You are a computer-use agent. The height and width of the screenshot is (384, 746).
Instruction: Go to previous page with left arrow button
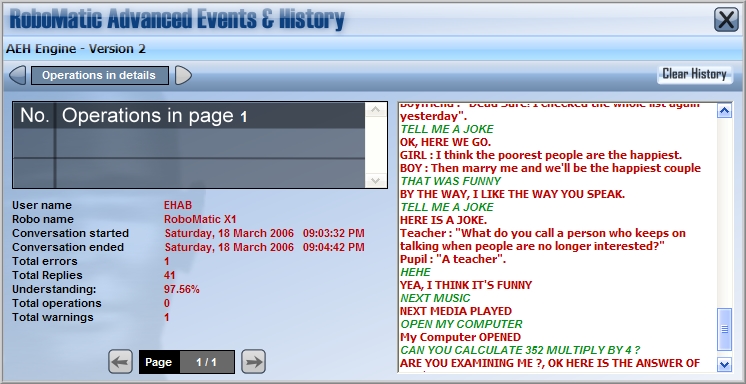[x=120, y=362]
